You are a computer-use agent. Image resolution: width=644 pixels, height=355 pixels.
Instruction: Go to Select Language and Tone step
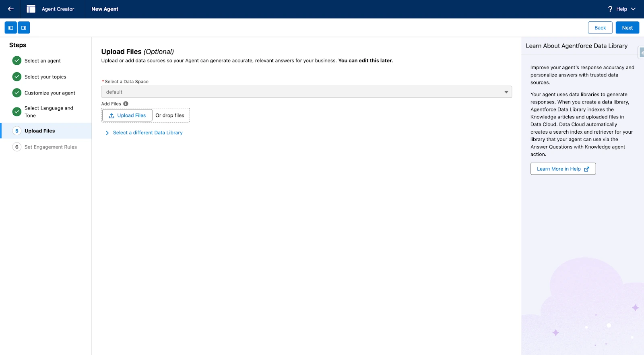(49, 112)
